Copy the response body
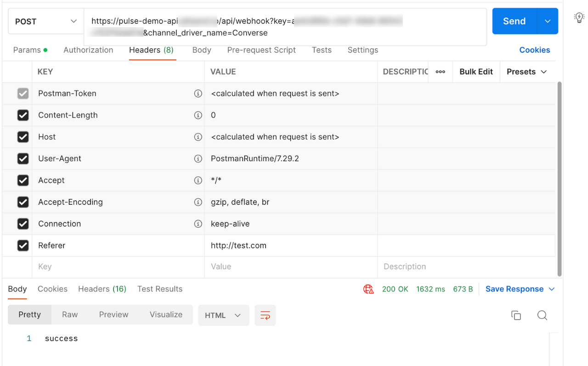Viewport: 588px width, 366px height. tap(516, 315)
